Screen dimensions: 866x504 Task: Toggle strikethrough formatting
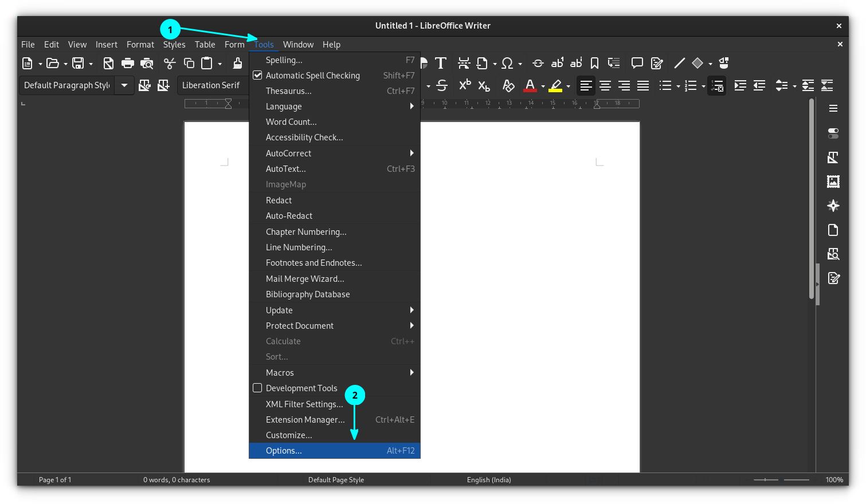point(442,85)
